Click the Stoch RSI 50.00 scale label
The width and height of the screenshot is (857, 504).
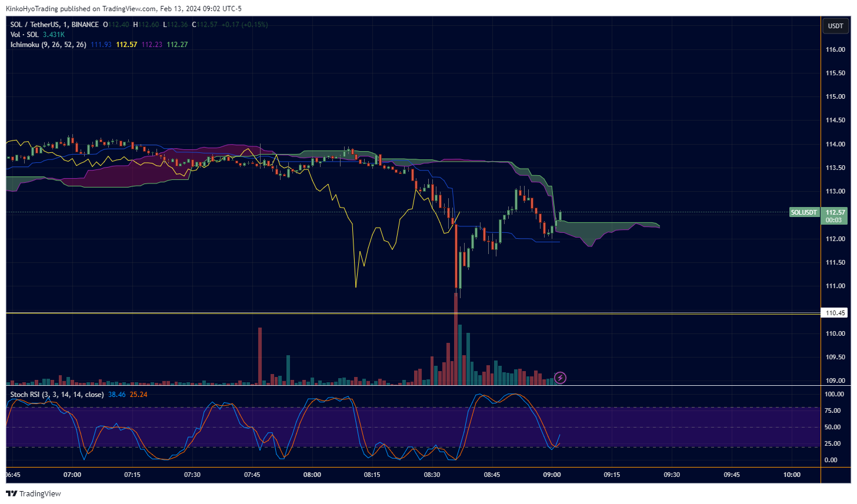pos(833,427)
